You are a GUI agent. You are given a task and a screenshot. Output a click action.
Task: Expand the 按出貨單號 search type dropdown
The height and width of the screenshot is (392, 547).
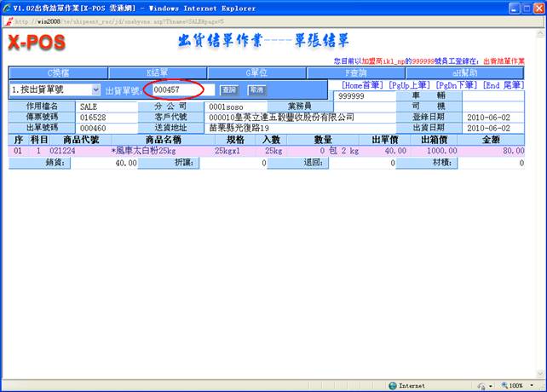95,89
